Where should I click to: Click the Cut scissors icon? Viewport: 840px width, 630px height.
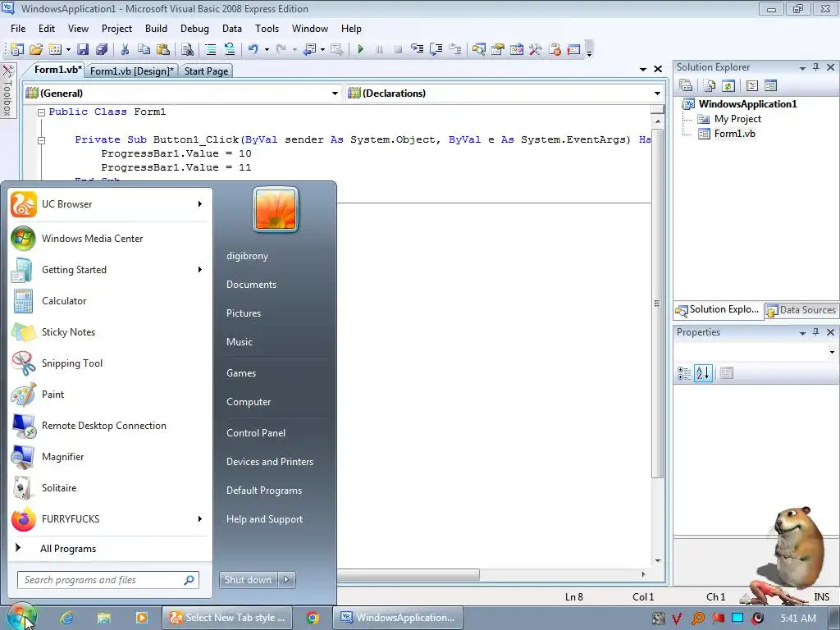pyautogui.click(x=125, y=49)
